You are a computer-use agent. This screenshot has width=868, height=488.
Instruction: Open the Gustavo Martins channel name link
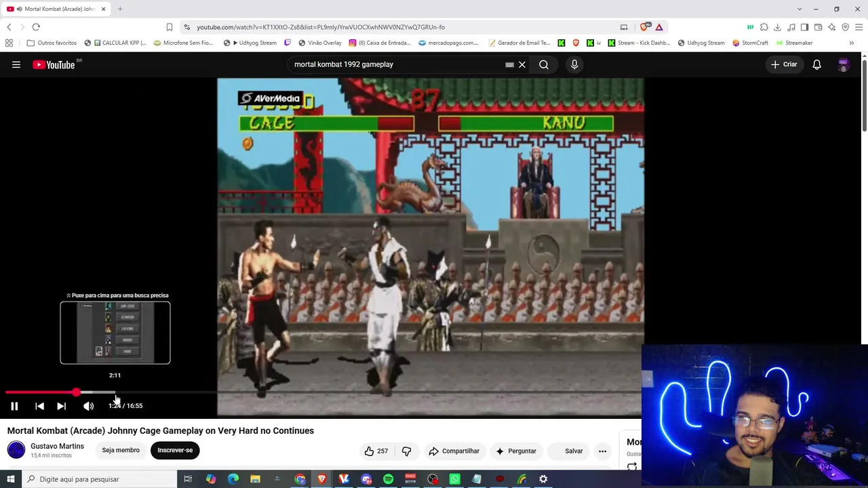pos(57,446)
